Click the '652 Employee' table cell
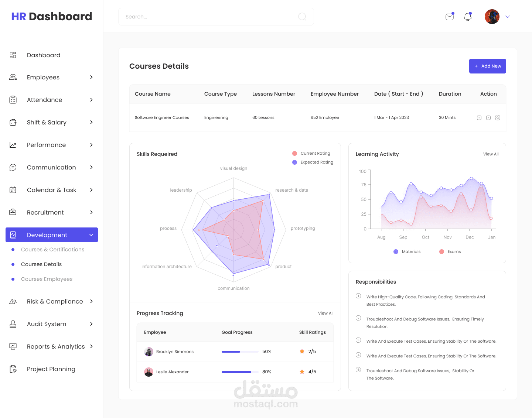 pos(325,117)
